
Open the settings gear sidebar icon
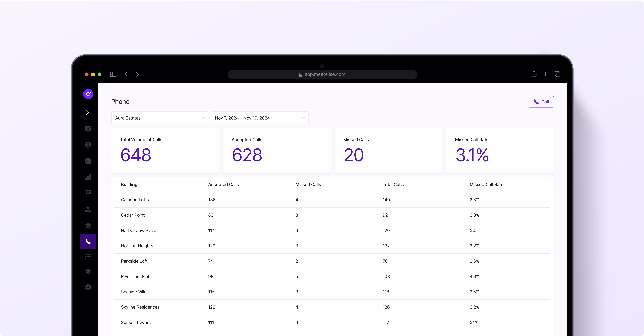click(x=88, y=287)
